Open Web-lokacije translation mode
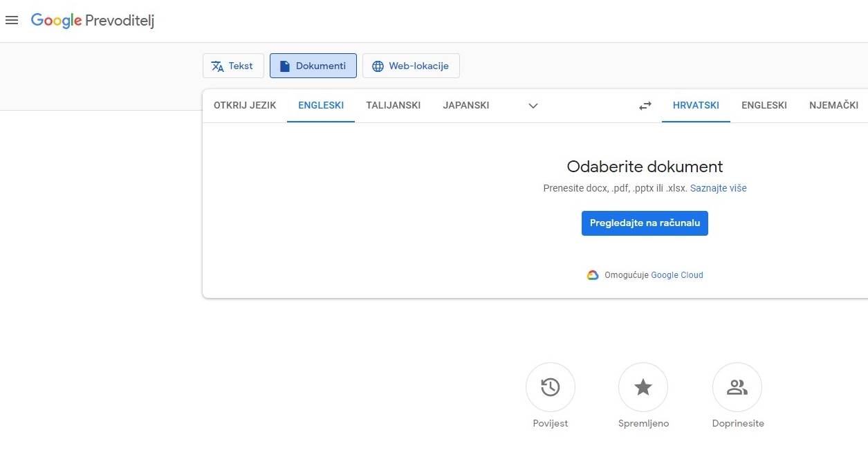Viewport: 868px width, 466px height. [411, 66]
